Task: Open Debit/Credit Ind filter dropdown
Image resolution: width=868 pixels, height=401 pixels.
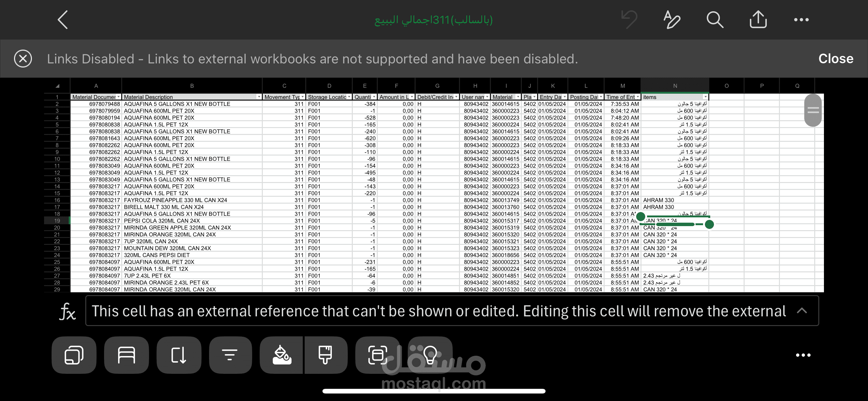Action: pos(456,97)
